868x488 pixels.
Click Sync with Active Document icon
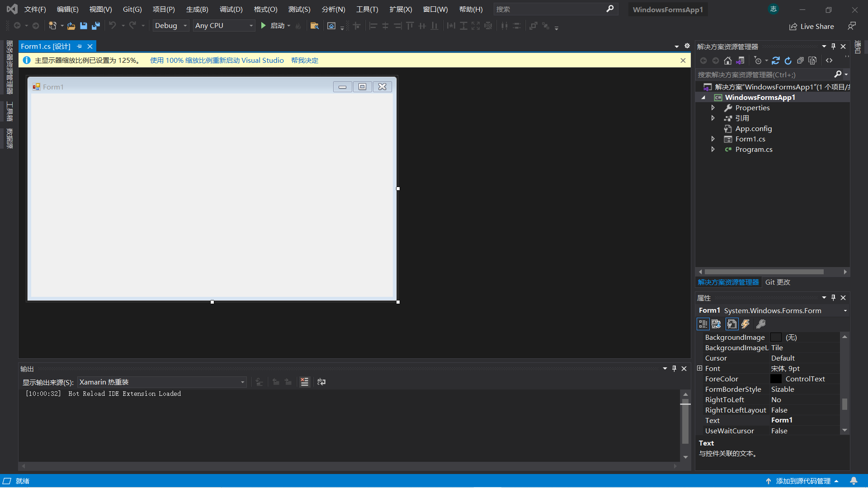776,61
